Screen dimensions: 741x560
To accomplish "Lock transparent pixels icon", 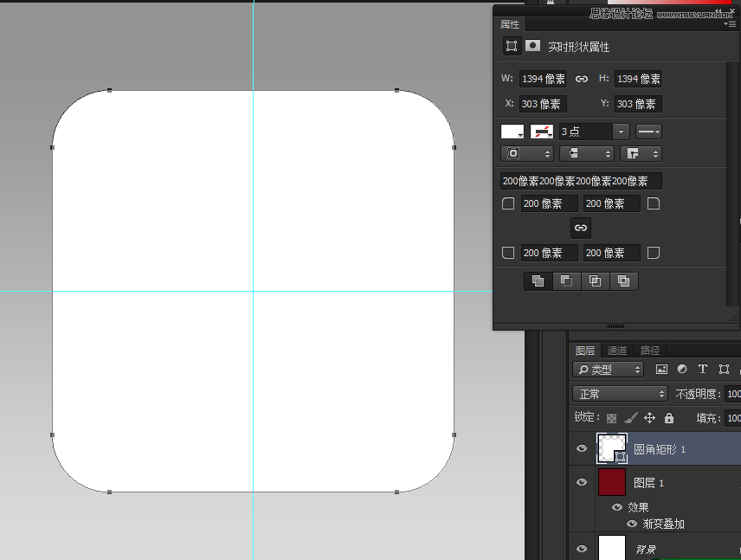I will [x=611, y=418].
